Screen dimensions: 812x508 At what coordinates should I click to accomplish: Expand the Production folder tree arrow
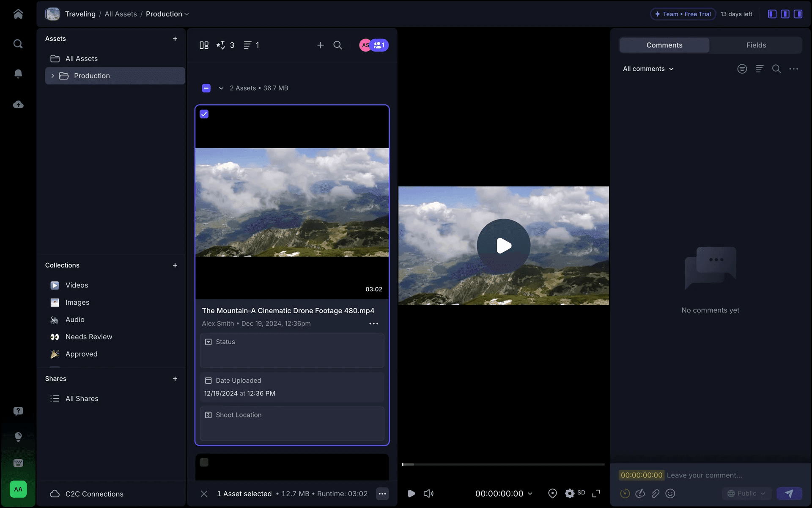(x=52, y=76)
